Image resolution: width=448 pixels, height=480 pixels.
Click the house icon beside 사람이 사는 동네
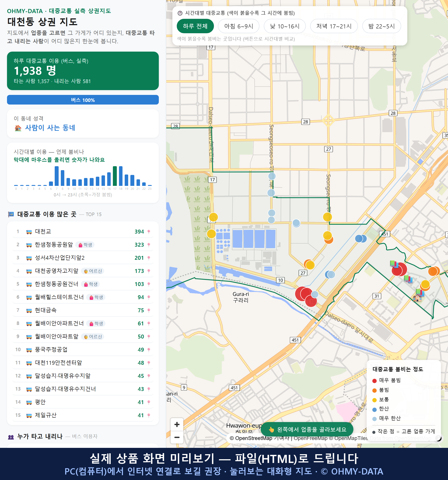[x=18, y=128]
